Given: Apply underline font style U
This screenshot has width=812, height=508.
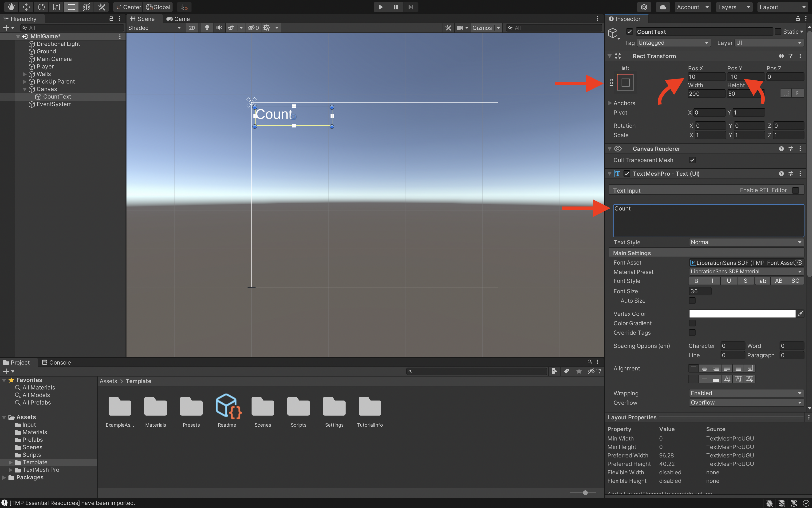Looking at the screenshot, I should click(729, 281).
